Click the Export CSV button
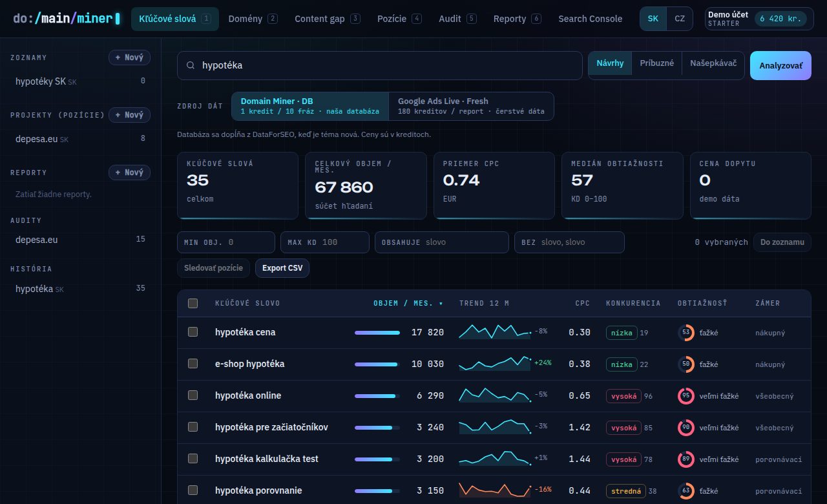Screen dimensions: 827x504 tap(282, 268)
